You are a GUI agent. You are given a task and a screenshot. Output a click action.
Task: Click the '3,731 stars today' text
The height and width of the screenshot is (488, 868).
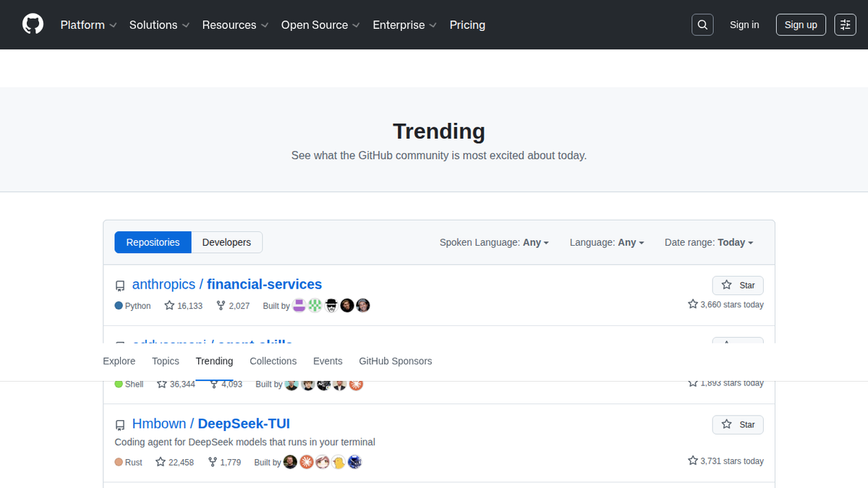[726, 461]
